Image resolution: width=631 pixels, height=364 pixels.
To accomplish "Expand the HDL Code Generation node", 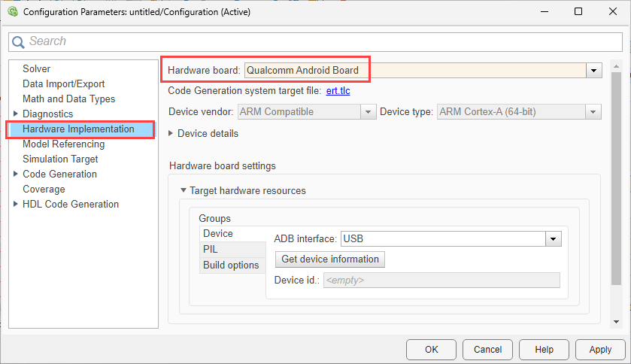I will (16, 204).
